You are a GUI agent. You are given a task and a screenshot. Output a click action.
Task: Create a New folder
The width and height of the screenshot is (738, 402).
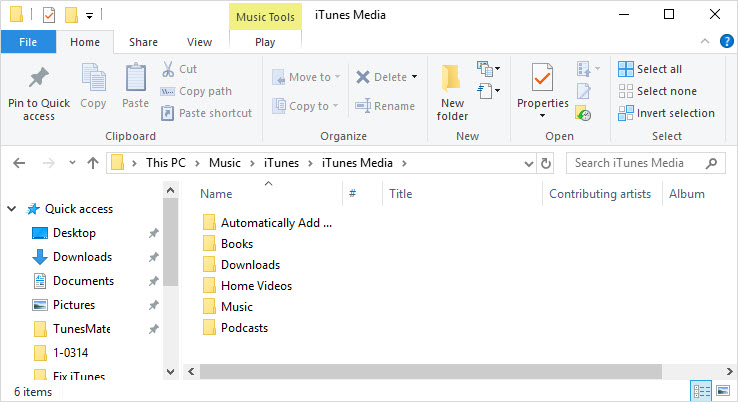pyautogui.click(x=451, y=92)
